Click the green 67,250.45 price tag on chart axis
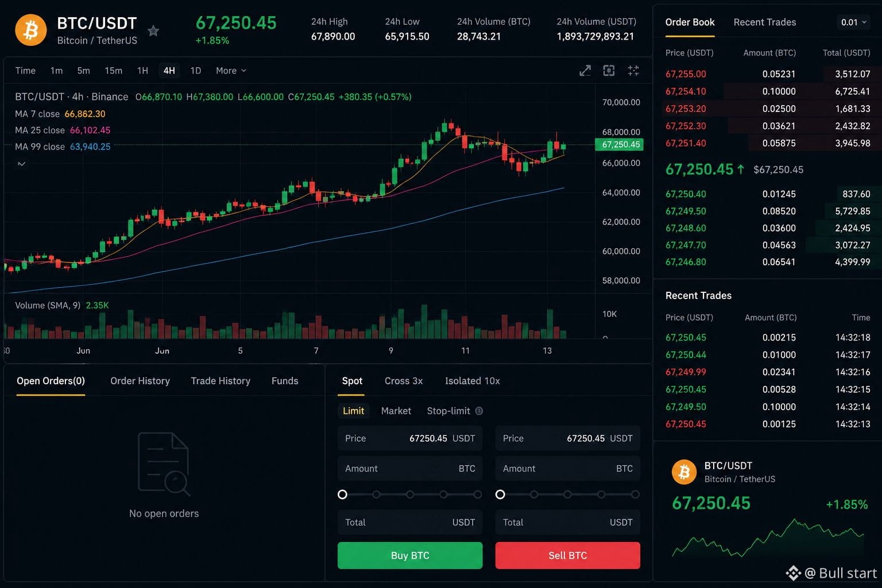This screenshot has height=588, width=882. tap(620, 145)
